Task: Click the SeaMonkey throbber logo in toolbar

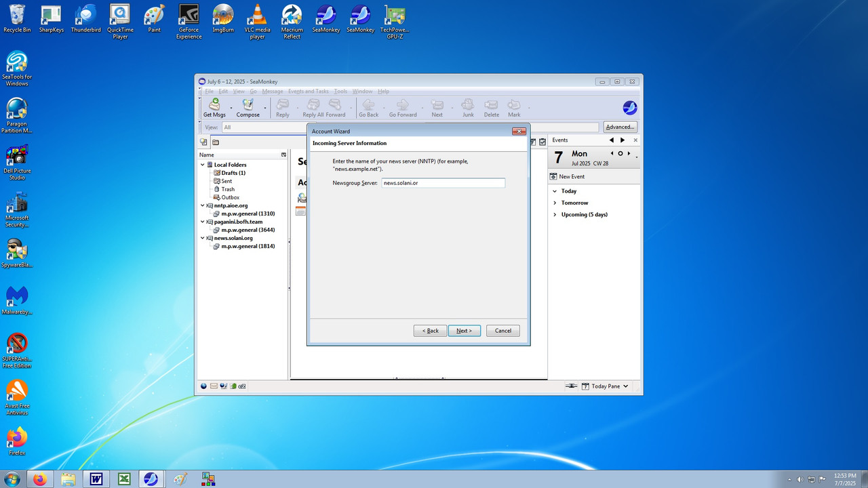Action: 629,108
